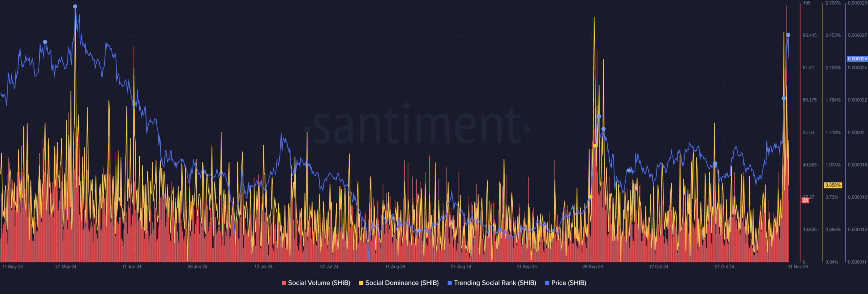This screenshot has height=294, width=868.
Task: Click the 0.000022 price axis label
Action: pyautogui.click(x=857, y=100)
